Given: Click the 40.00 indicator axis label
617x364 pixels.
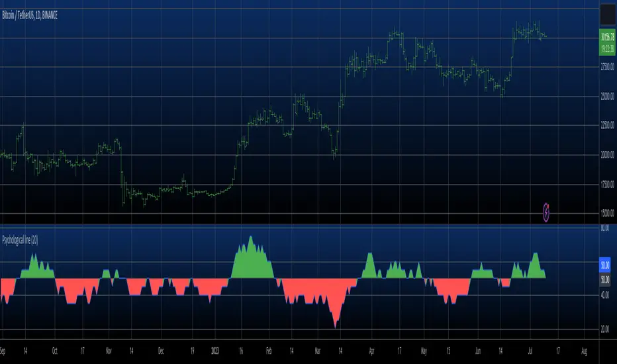Looking at the screenshot, I should coord(605,295).
